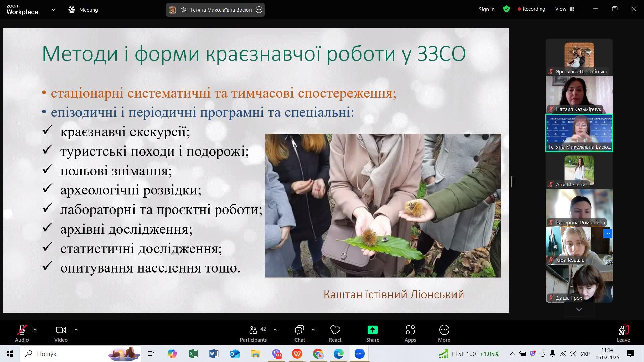This screenshot has height=362, width=644.
Task: Click the green encryption shield icon
Action: pyautogui.click(x=506, y=9)
